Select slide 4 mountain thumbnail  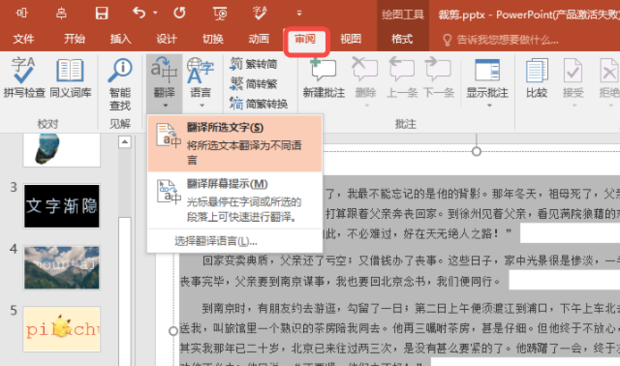pos(62,268)
